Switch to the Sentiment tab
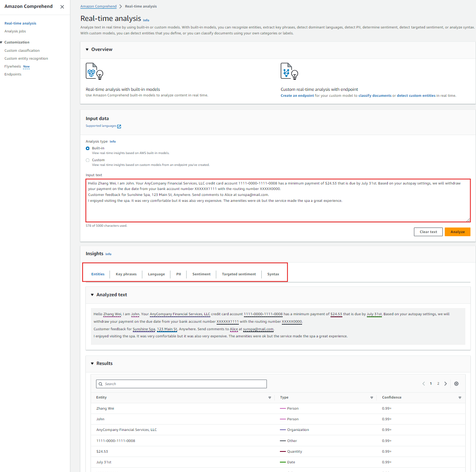The width and height of the screenshot is (476, 472). click(201, 274)
